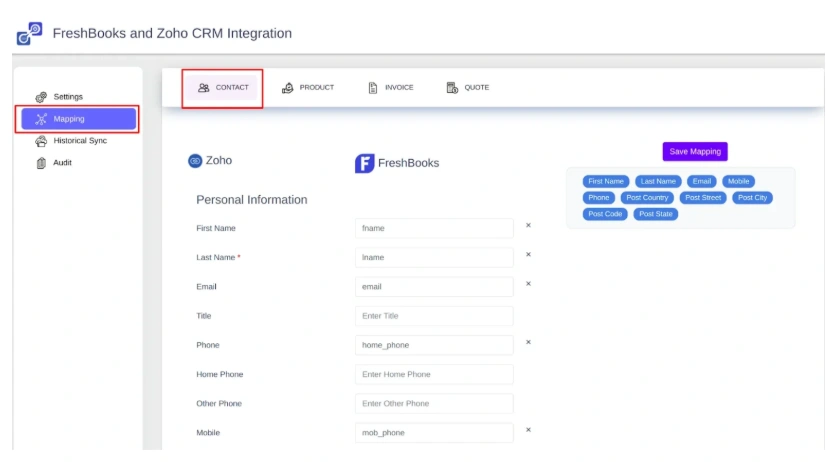Remove the Email mapping with X
The width and height of the screenshot is (826, 462).
pyautogui.click(x=528, y=284)
